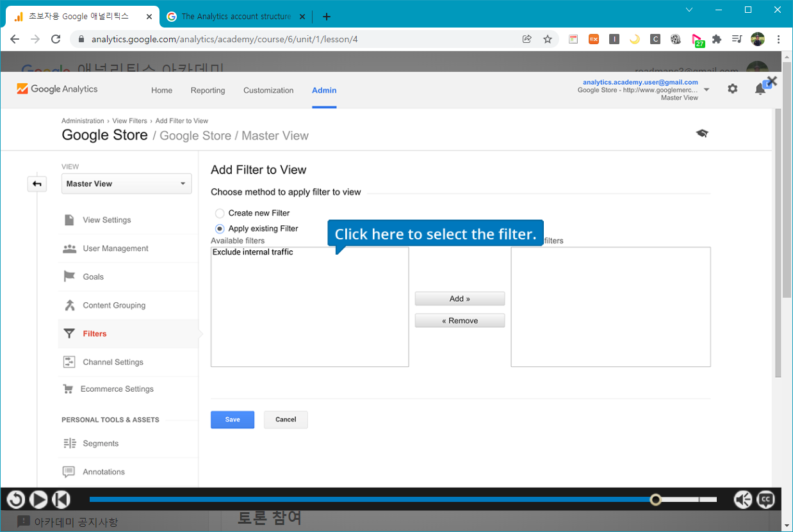This screenshot has width=793, height=532.
Task: Select Exclude internal traffic in Available filters
Action: pos(253,252)
